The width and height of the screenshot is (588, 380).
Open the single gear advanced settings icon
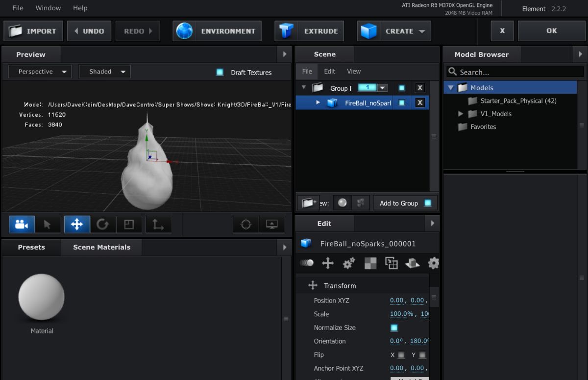click(x=433, y=263)
